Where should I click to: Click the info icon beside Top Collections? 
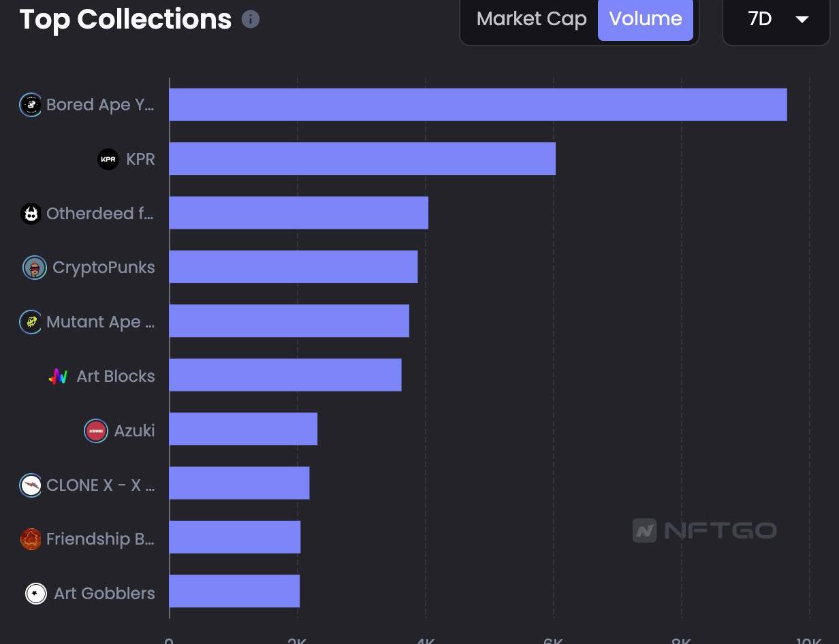(251, 19)
